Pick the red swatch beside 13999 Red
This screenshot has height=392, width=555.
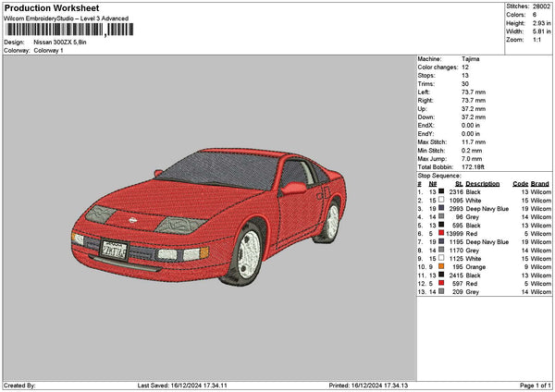pyautogui.click(x=441, y=233)
